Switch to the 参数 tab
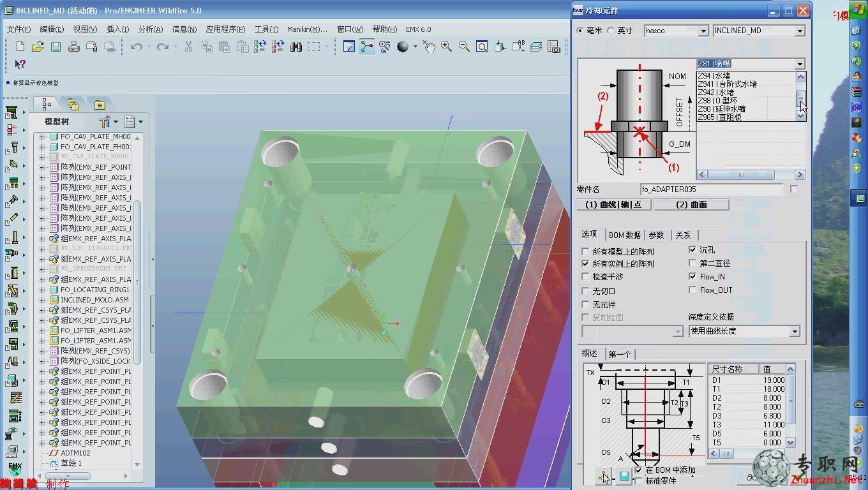 (657, 235)
